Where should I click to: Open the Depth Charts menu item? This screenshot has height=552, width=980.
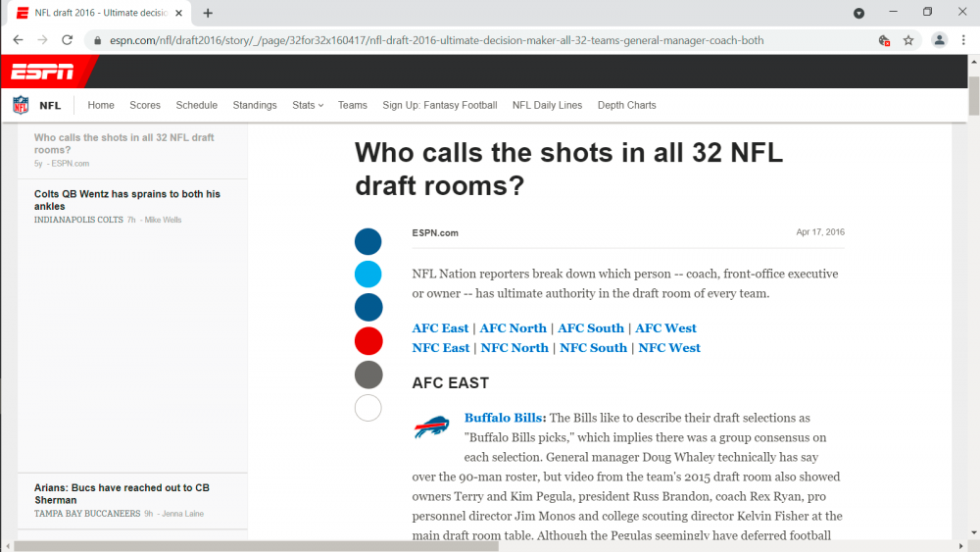point(626,105)
